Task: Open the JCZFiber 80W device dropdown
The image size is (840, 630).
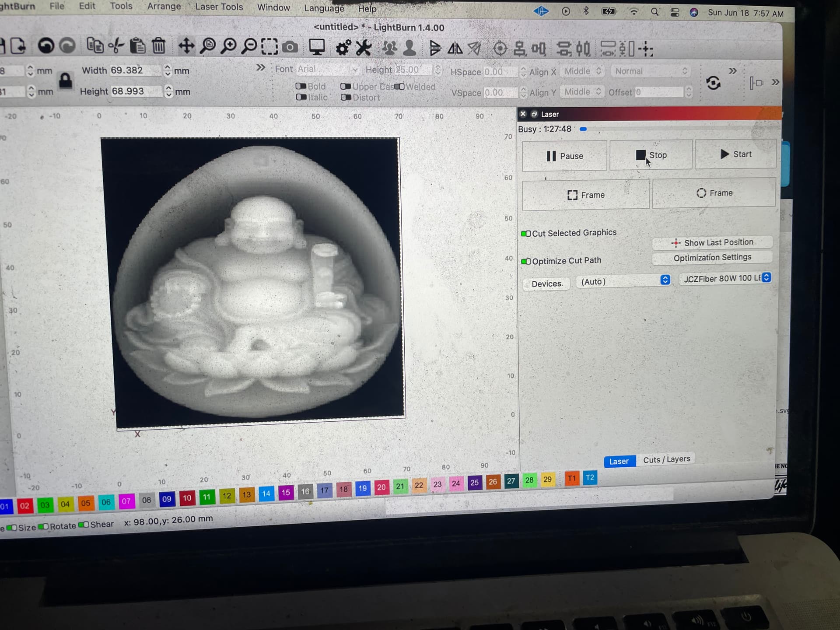Action: 725,278
